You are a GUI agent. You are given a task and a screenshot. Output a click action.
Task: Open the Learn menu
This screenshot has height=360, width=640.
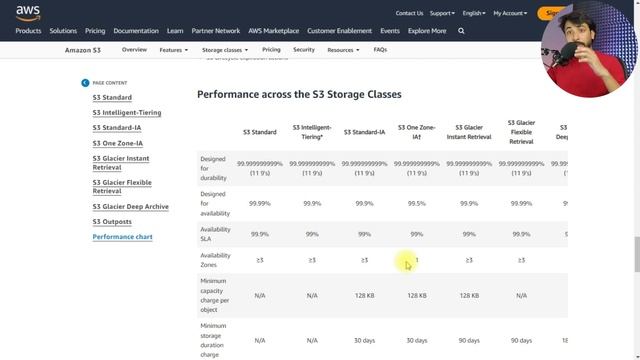coord(175,31)
